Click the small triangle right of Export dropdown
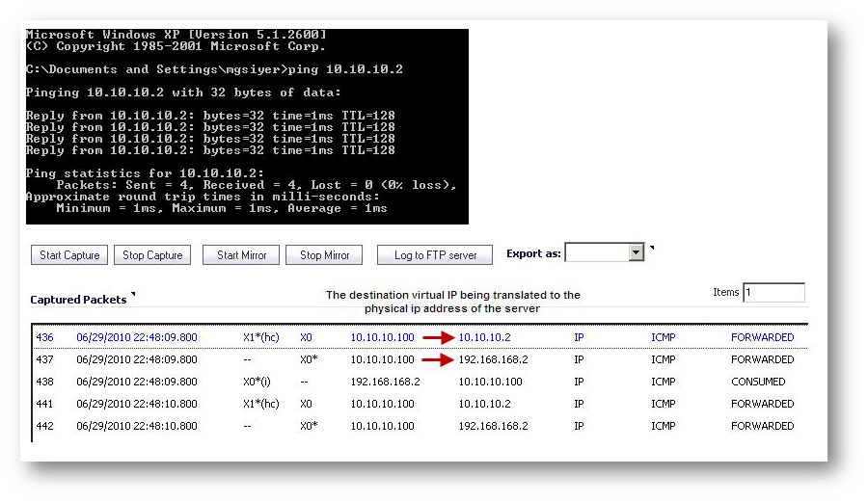 pyautogui.click(x=652, y=248)
